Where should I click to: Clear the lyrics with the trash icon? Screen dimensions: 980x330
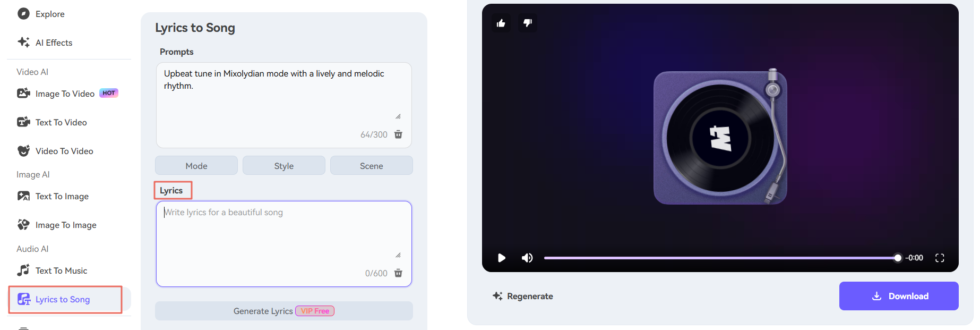(x=398, y=273)
